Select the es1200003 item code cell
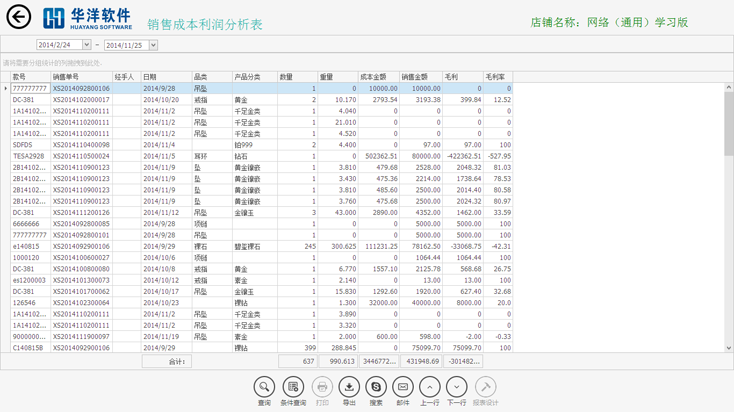Viewport: 734px width, 412px height. coord(30,280)
